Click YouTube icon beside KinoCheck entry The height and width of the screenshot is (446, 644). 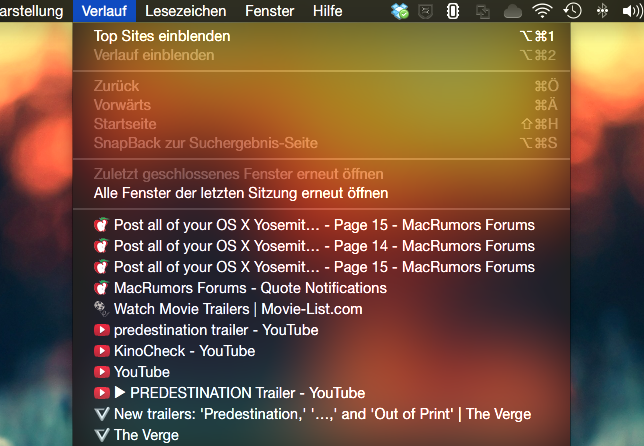click(x=102, y=351)
